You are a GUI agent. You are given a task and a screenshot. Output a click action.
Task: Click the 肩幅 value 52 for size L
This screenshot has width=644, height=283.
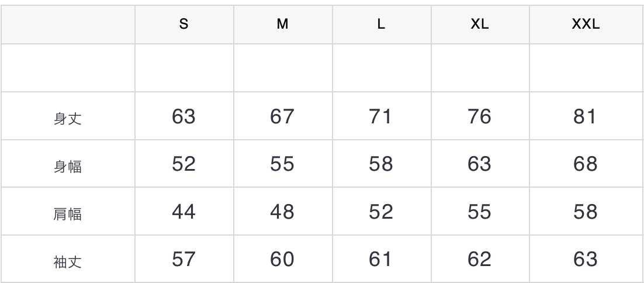[x=381, y=212]
